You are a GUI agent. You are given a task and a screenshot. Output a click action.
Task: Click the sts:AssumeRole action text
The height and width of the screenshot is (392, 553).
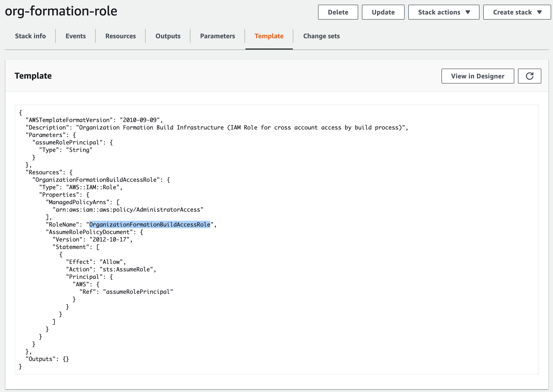click(126, 269)
